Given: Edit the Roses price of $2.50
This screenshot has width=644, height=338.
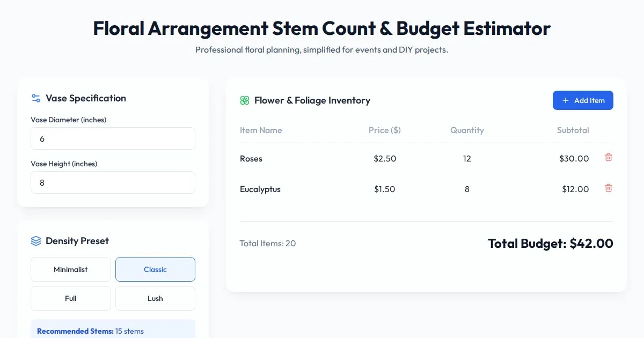Looking at the screenshot, I should click(x=385, y=159).
